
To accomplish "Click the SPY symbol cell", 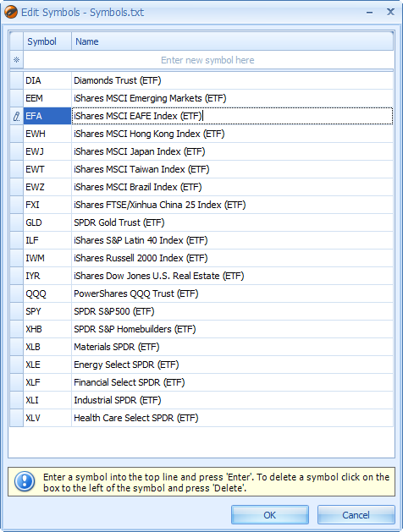I will [x=47, y=311].
